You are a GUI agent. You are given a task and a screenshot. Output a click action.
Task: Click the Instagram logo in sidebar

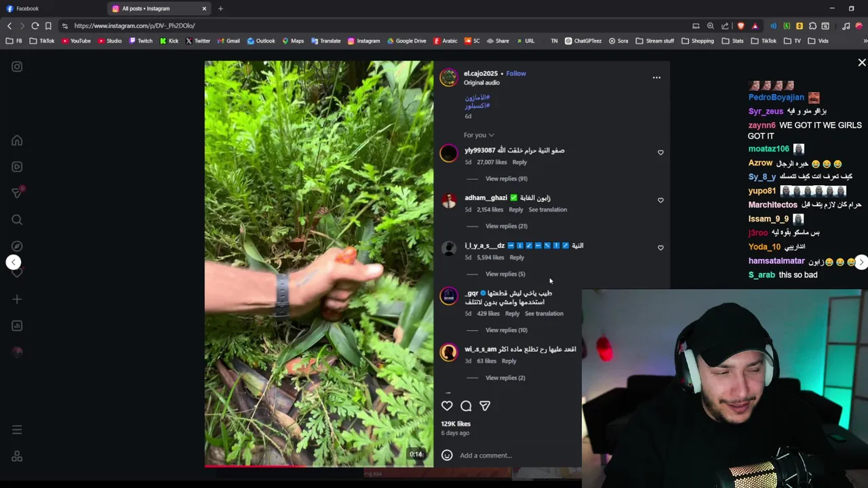(x=17, y=66)
